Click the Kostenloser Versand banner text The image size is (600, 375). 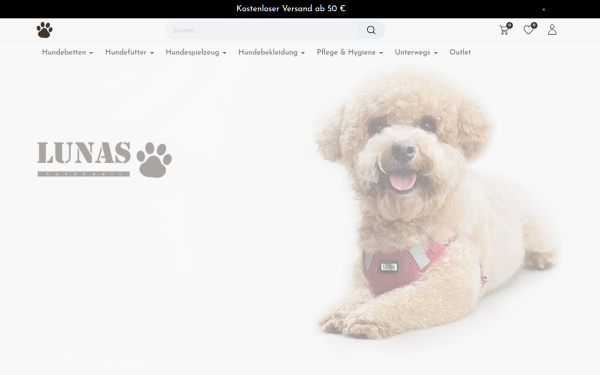(x=291, y=9)
